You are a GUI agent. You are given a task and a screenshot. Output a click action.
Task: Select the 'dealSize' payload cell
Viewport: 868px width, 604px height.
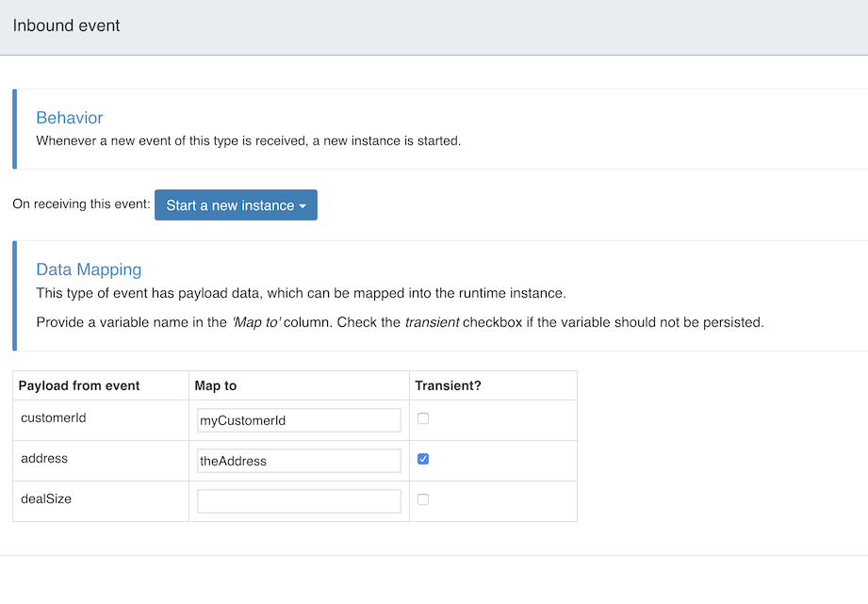(x=47, y=498)
